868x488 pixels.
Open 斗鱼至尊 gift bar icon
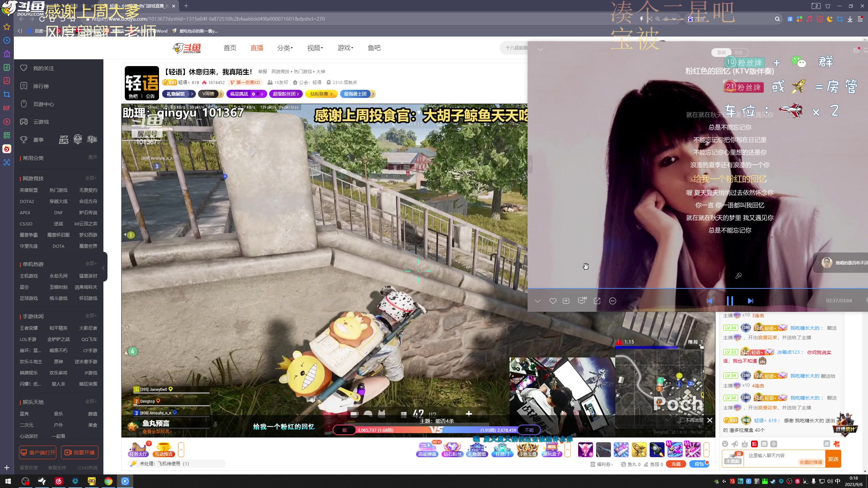[x=527, y=450]
